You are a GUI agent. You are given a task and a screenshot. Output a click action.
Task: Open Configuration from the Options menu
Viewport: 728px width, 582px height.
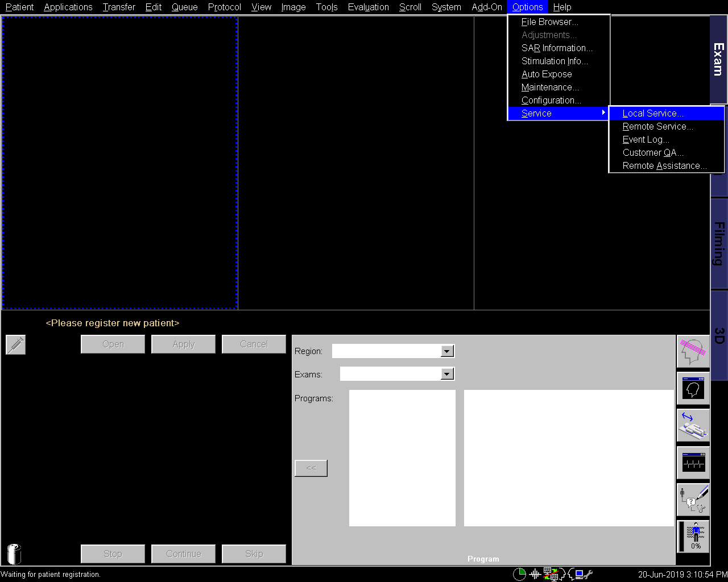click(551, 101)
